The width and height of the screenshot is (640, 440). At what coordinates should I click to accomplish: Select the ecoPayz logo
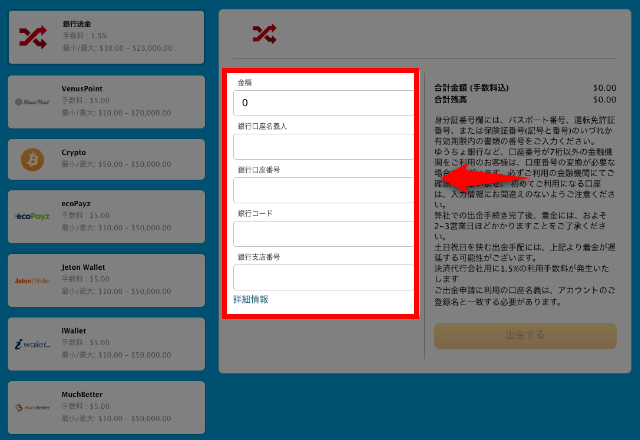coord(33,216)
